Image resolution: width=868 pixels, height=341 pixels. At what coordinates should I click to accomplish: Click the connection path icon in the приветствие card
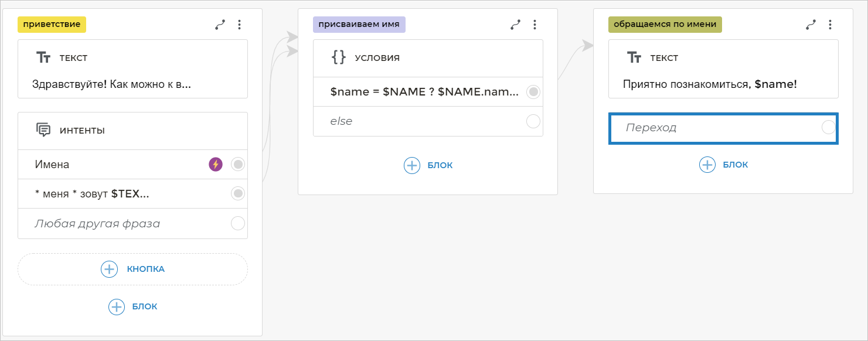[x=220, y=25]
